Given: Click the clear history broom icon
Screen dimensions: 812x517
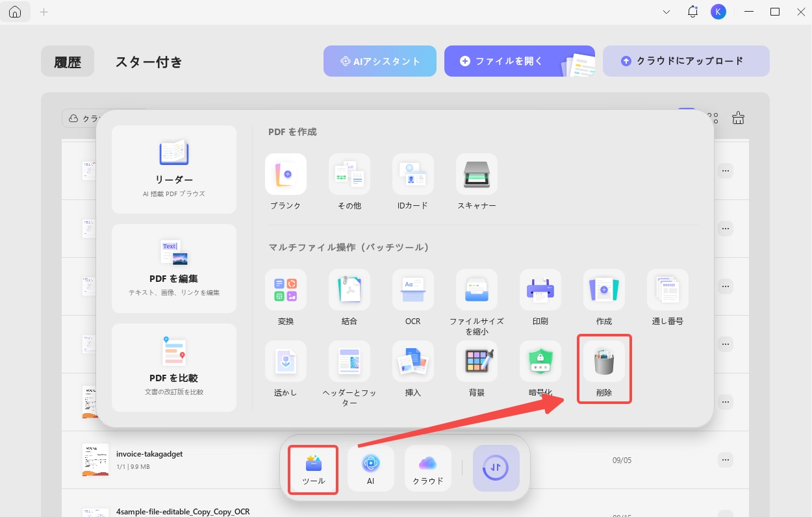Looking at the screenshot, I should (x=738, y=118).
